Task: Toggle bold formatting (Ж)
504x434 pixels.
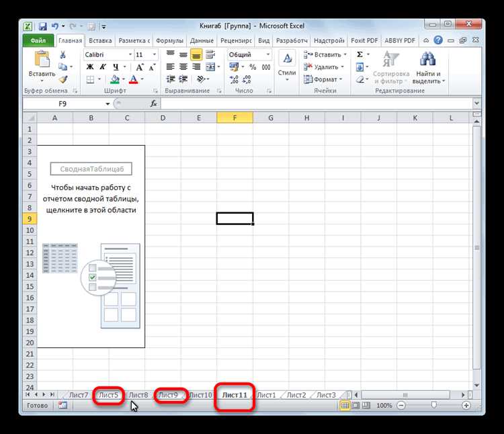Action: click(89, 67)
